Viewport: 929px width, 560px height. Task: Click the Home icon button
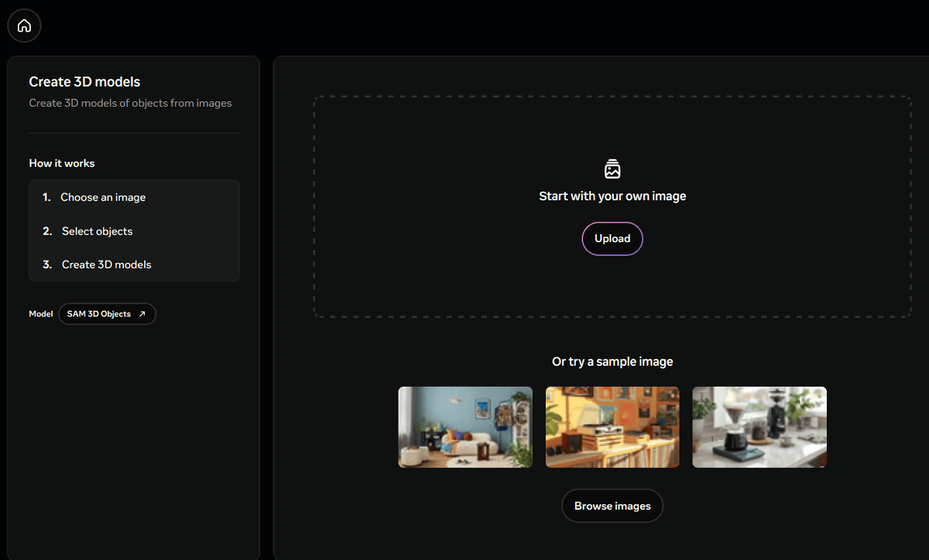[24, 26]
